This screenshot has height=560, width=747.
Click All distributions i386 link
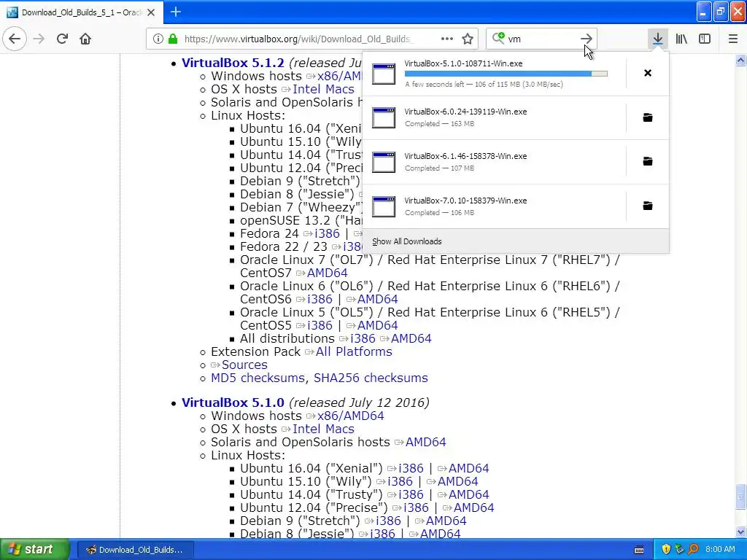363,338
